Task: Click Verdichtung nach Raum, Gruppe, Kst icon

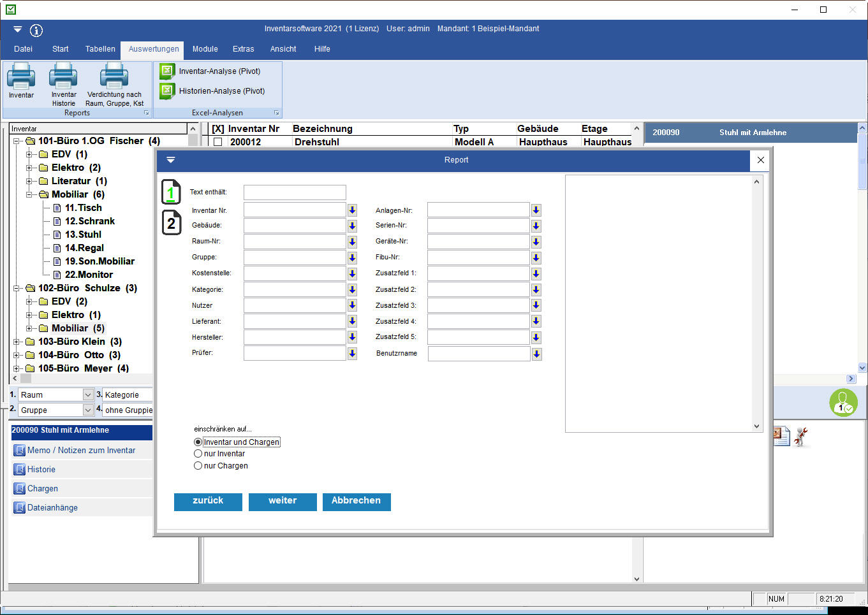Action: click(114, 76)
